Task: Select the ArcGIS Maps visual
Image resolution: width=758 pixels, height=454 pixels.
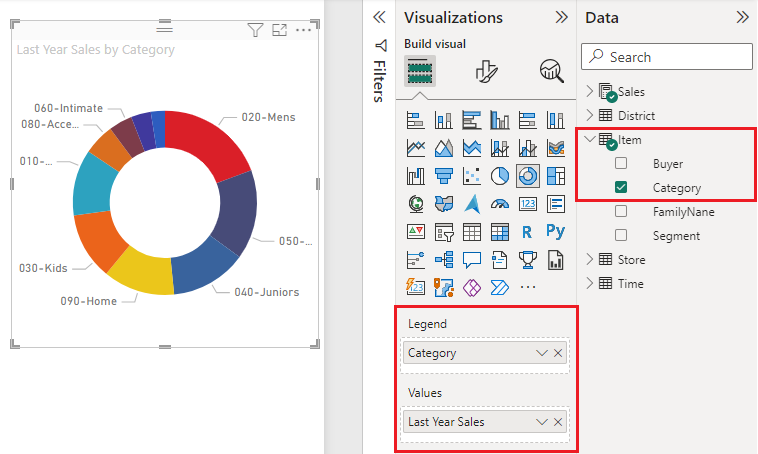Action: [443, 287]
